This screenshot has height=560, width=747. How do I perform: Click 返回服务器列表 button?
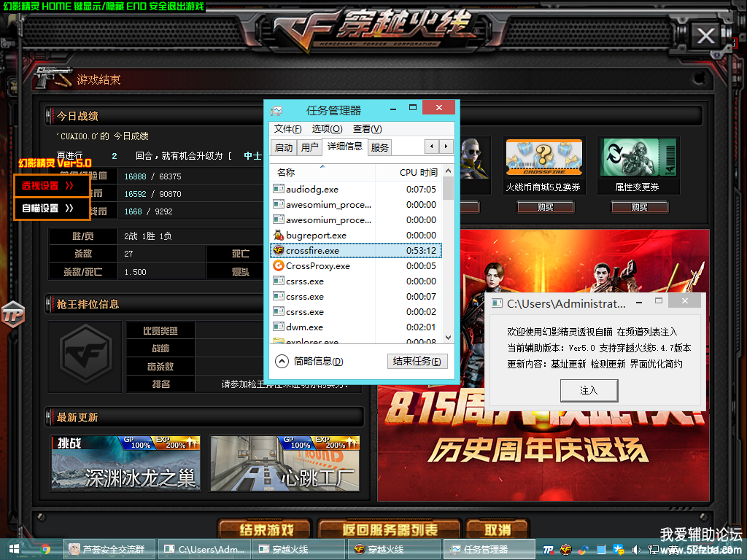pyautogui.click(x=390, y=529)
